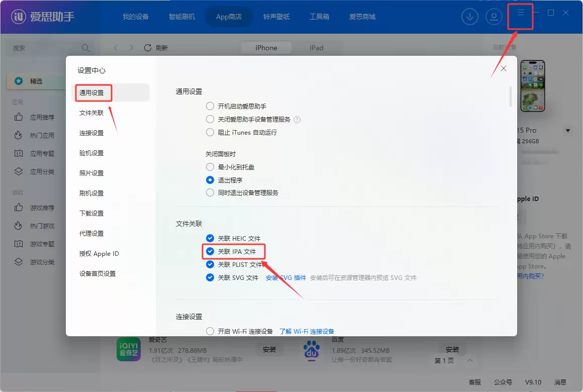Open the hamburger menu icon
This screenshot has width=583, height=392.
[x=521, y=13]
